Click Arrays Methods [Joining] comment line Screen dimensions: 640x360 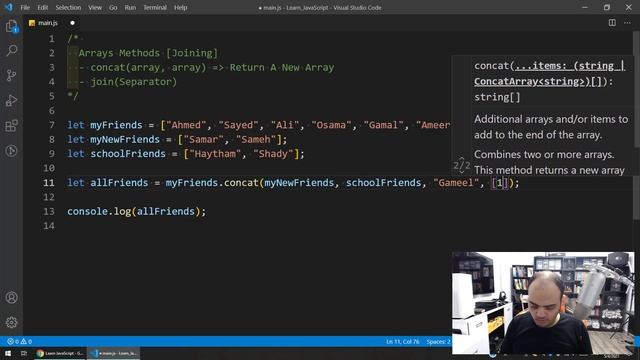(148, 53)
